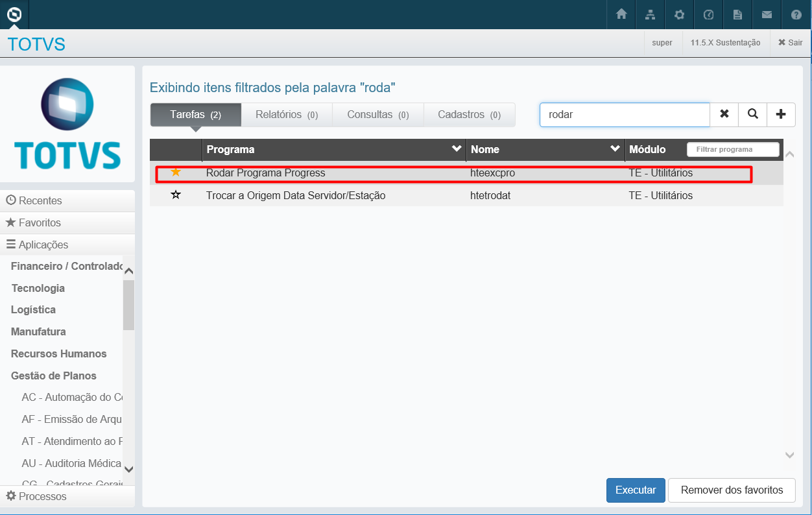Screen dimensions: 812x515
Task: Open AF - Emissão de Arquivos item
Action: click(72, 419)
